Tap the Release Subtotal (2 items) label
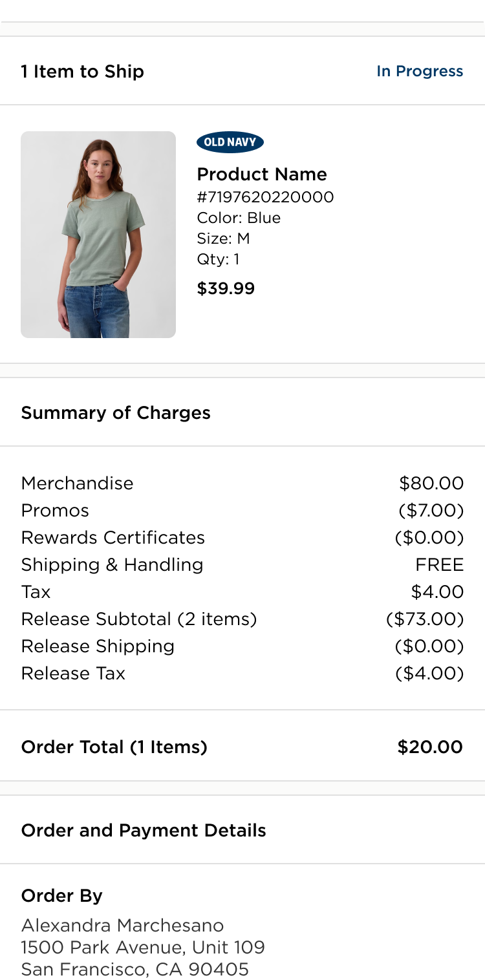The width and height of the screenshot is (485, 980). (139, 619)
